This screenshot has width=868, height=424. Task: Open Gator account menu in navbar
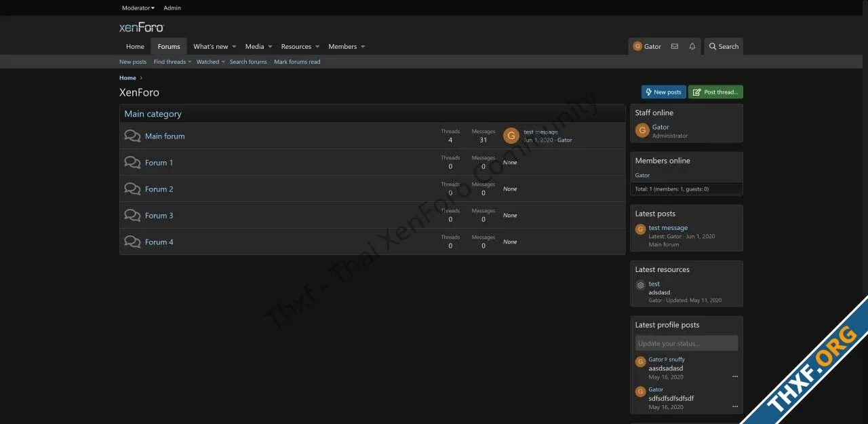pos(647,47)
